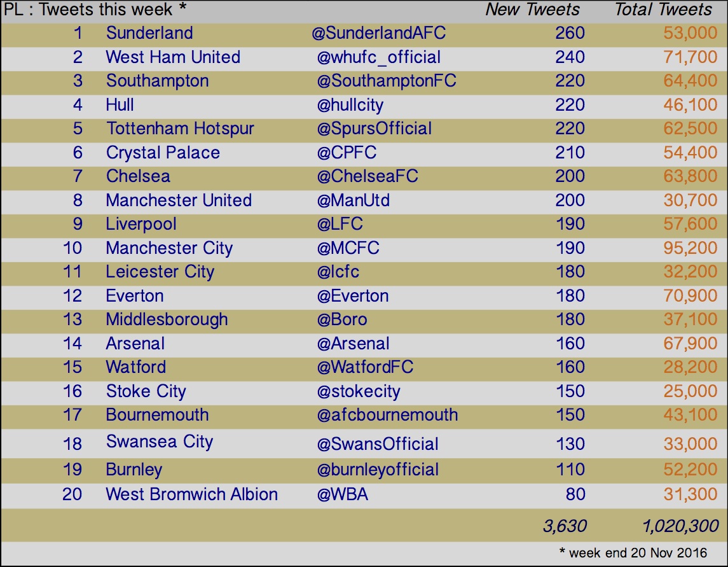Click Arsenal's new tweets value 160
The width and height of the screenshot is (728, 567).
pyautogui.click(x=570, y=344)
